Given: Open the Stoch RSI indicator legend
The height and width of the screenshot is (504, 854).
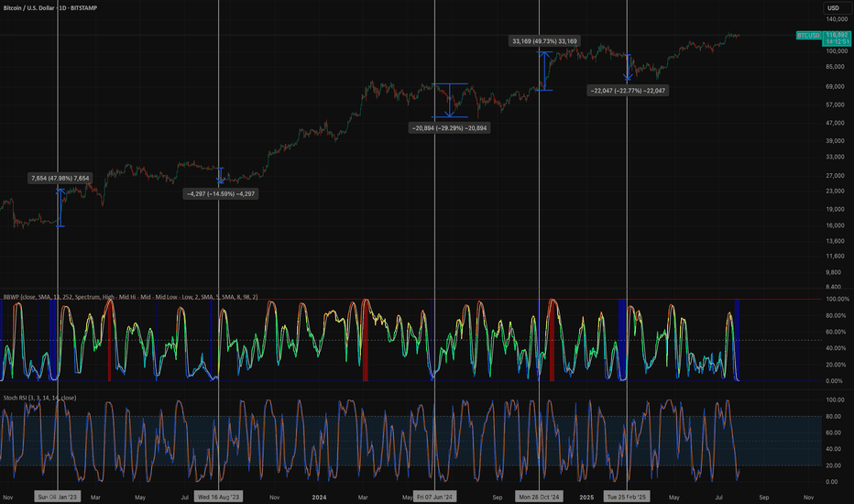Looking at the screenshot, I should tap(39, 398).
